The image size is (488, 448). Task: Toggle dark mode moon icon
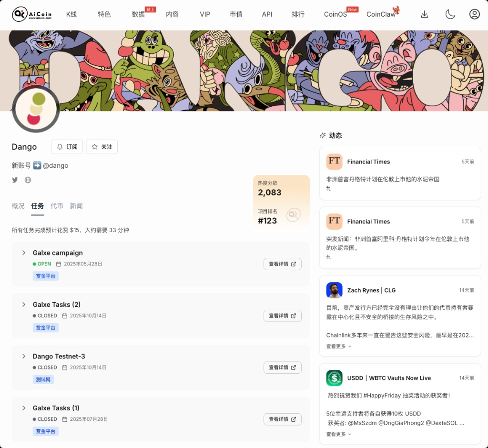[450, 14]
